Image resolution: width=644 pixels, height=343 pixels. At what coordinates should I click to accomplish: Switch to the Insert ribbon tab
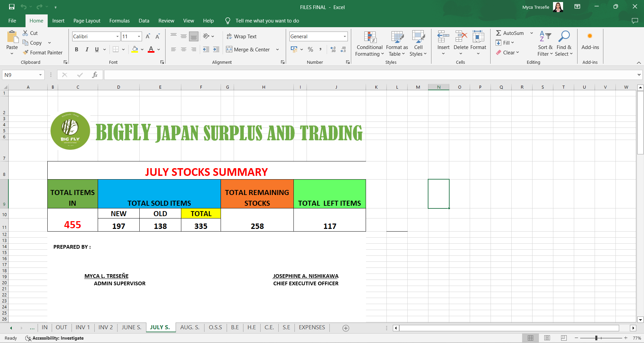click(x=58, y=20)
